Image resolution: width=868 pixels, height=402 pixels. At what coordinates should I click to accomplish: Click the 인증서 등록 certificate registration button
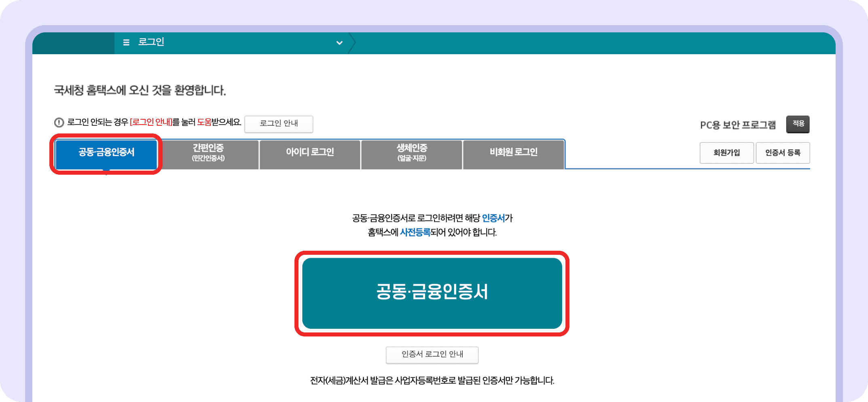pos(783,153)
